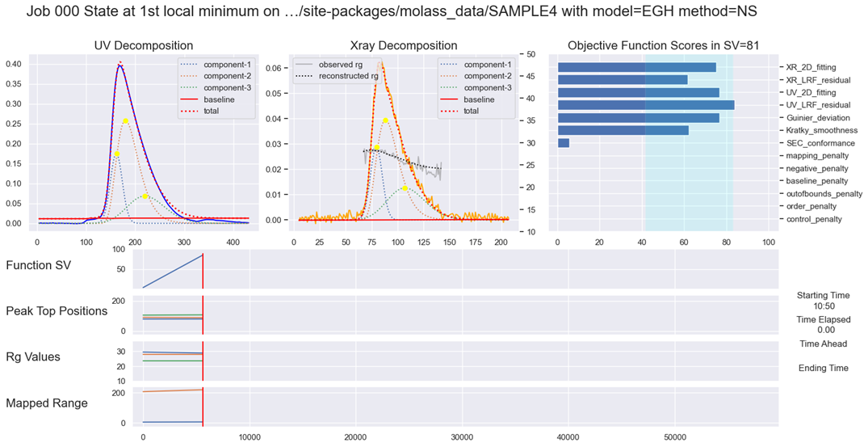The height and width of the screenshot is (447, 868).
Task: Click the short SEC_conformance score bar
Action: (563, 143)
